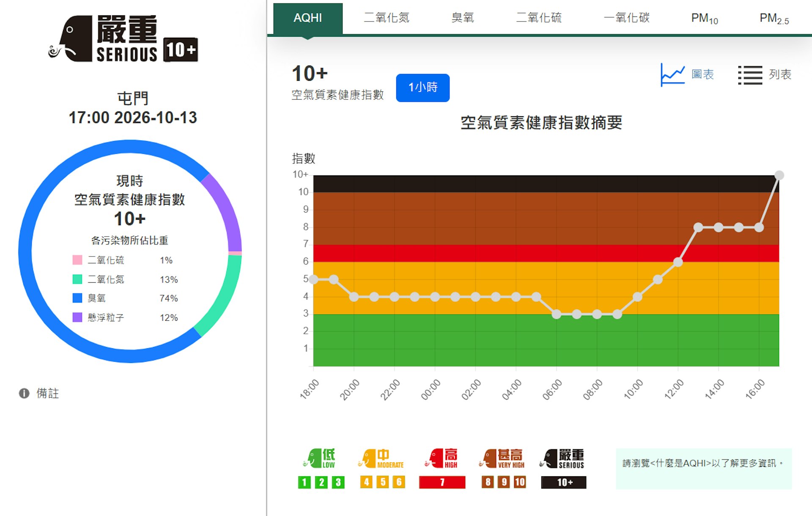Click the line chart icon for 圖表 view
The height and width of the screenshot is (516, 812).
tap(672, 75)
